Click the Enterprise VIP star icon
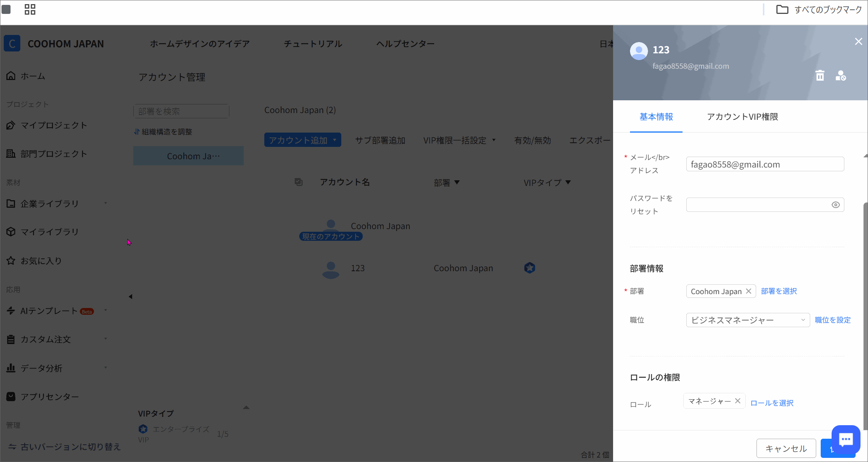868x462 pixels. coord(143,429)
